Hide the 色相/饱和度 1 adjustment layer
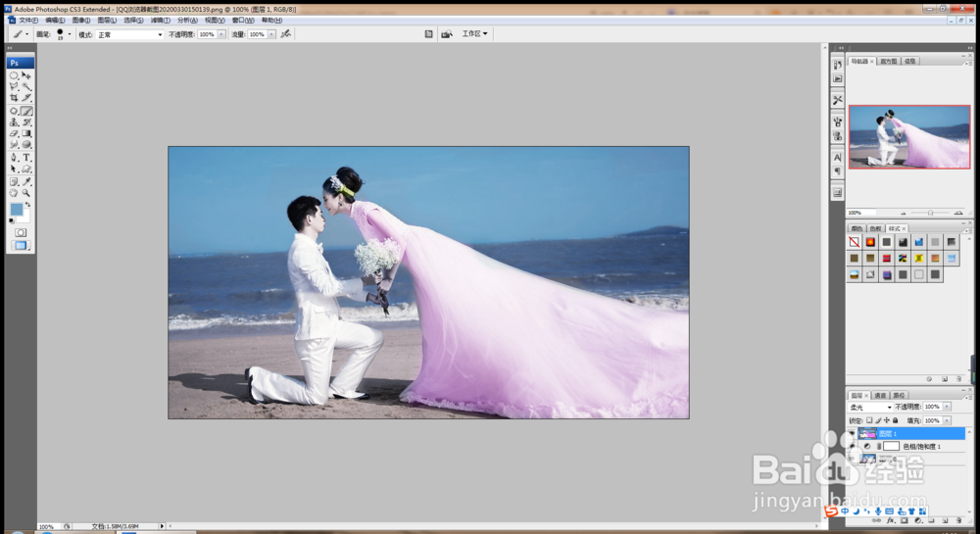The image size is (980, 534). tap(852, 446)
